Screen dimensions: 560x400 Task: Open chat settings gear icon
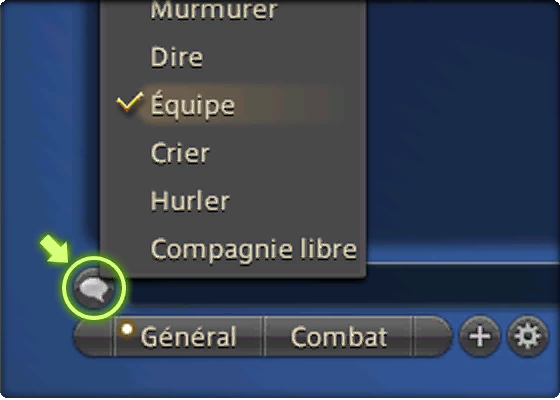(528, 336)
